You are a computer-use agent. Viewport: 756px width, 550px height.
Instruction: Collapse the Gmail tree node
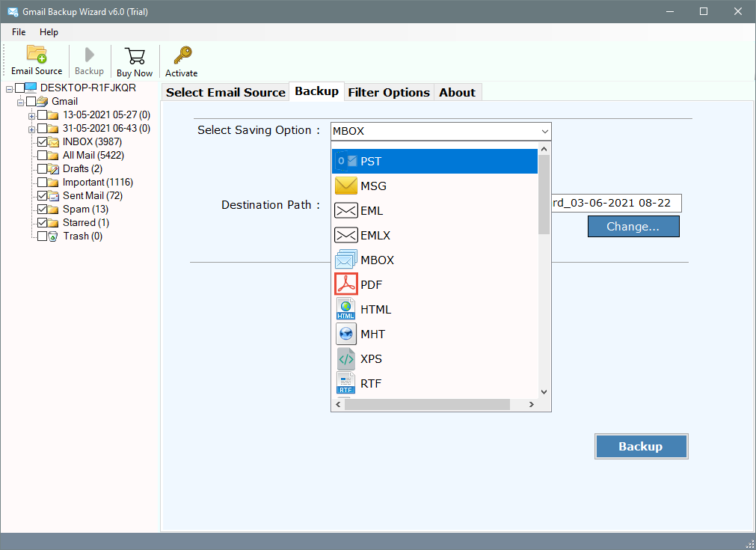coord(21,102)
